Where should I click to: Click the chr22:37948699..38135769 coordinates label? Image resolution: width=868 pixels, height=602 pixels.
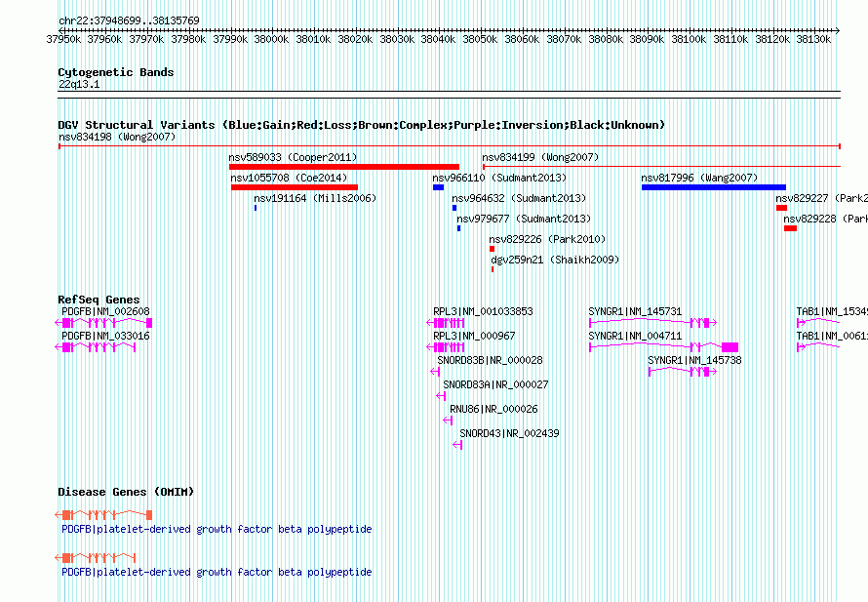click(x=129, y=21)
